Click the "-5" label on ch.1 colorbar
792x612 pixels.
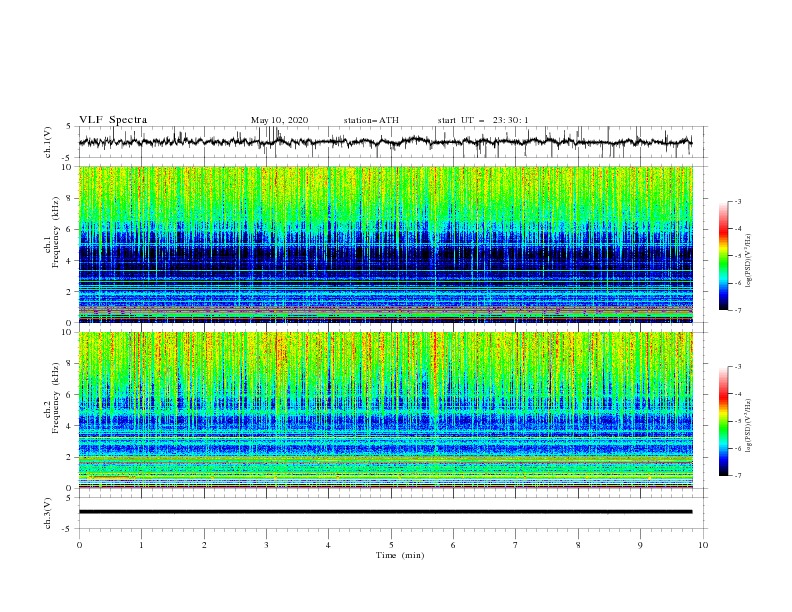[738, 256]
